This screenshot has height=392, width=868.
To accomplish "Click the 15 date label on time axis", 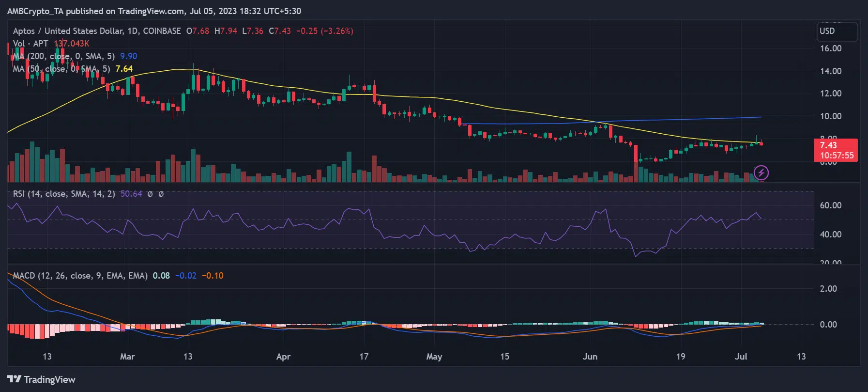I will pyautogui.click(x=504, y=357).
